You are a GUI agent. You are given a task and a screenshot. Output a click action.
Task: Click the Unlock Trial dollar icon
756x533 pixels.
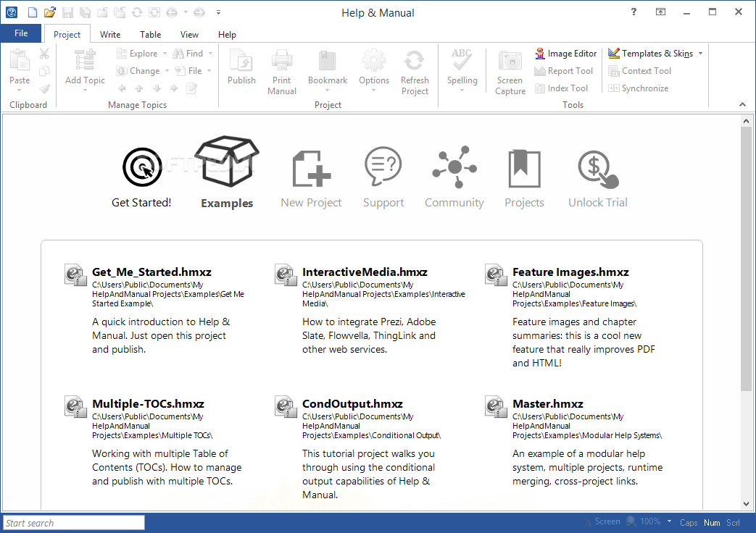coord(598,169)
